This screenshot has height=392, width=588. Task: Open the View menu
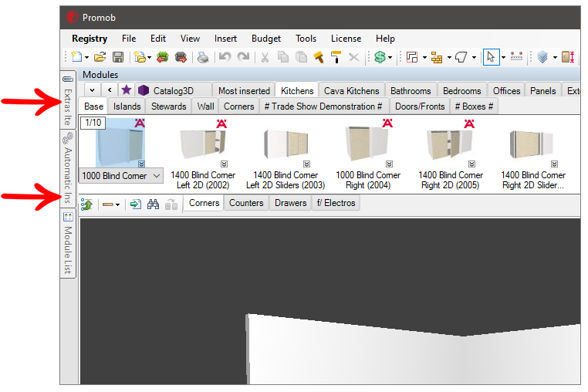pyautogui.click(x=190, y=39)
